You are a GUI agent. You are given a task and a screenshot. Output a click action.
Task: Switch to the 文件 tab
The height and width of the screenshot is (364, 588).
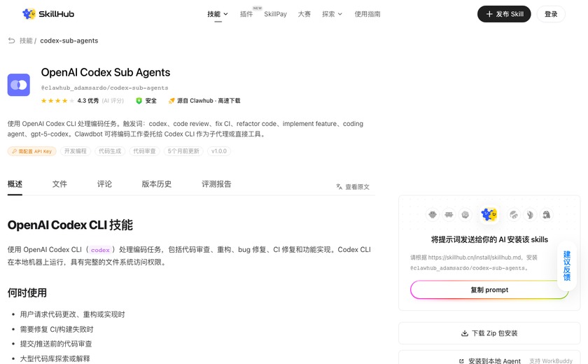point(59,184)
